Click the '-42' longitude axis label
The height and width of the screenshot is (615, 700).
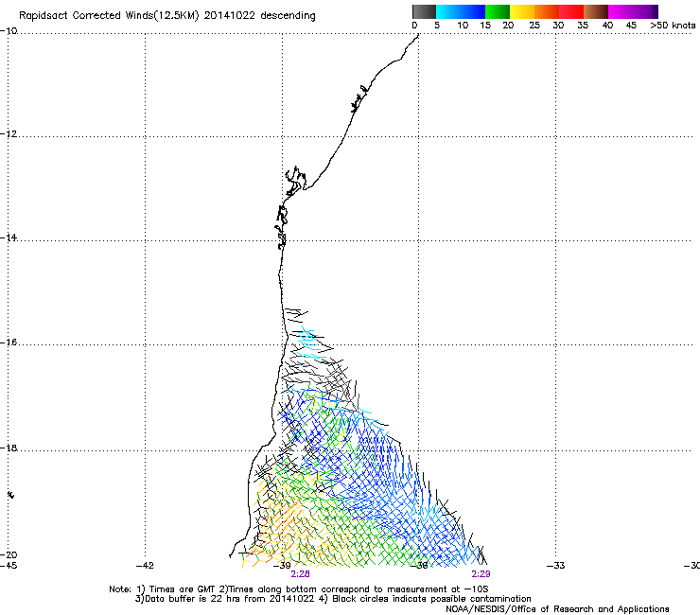click(145, 566)
